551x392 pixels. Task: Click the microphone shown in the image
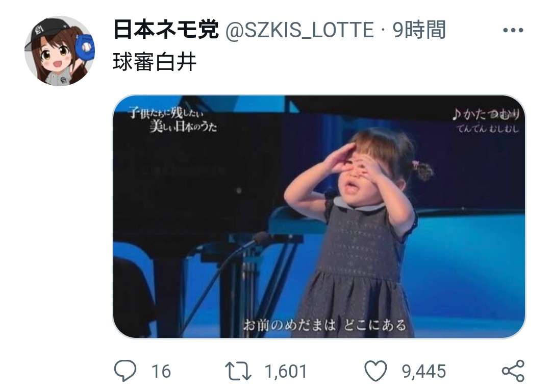pyautogui.click(x=260, y=239)
